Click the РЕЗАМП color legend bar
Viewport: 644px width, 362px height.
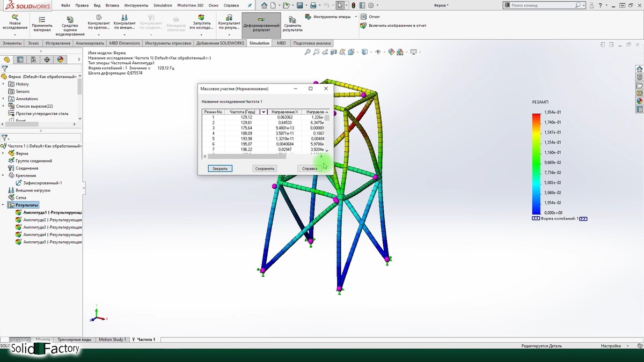[537, 164]
